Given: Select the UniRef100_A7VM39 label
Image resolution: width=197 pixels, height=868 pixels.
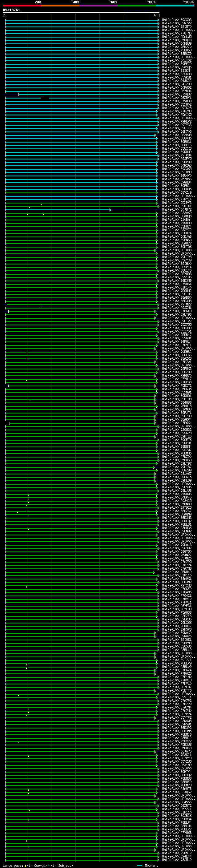Looking at the screenshot, I should tap(177, 101).
